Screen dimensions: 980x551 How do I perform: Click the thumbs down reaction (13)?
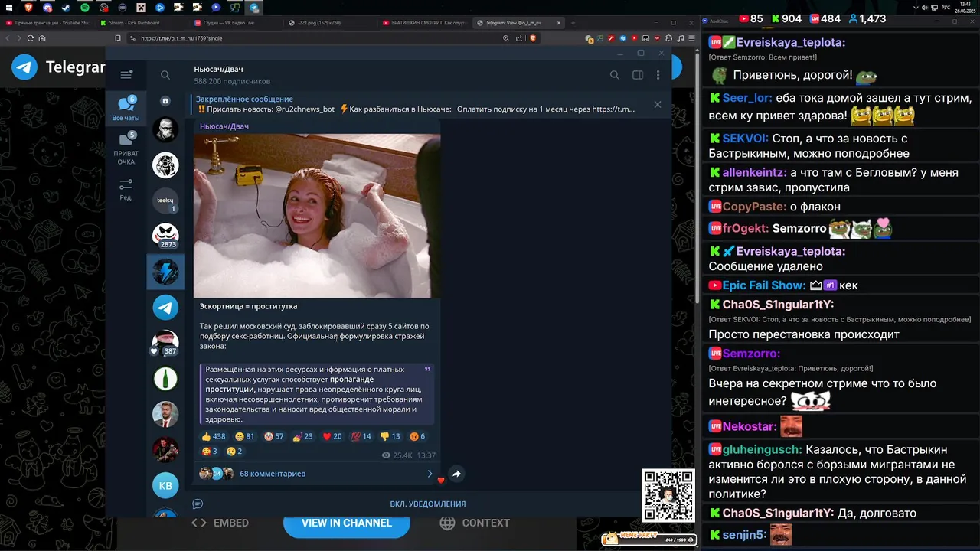coord(390,436)
